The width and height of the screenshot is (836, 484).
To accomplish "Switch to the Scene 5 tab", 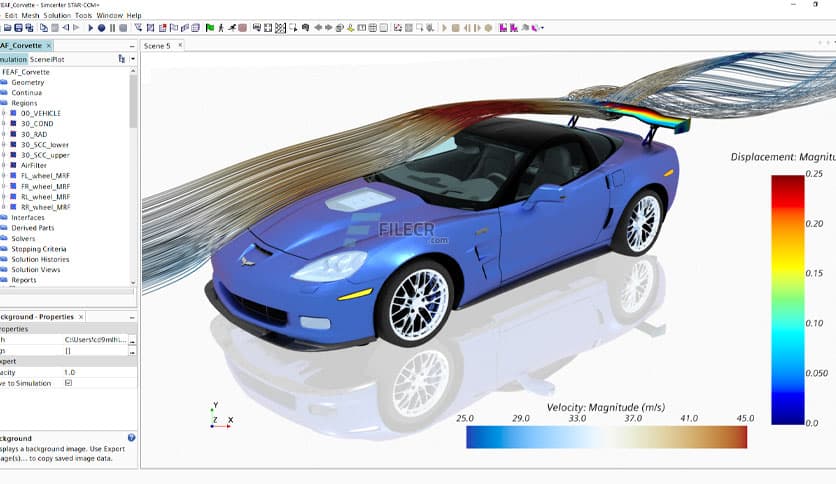I will (157, 46).
